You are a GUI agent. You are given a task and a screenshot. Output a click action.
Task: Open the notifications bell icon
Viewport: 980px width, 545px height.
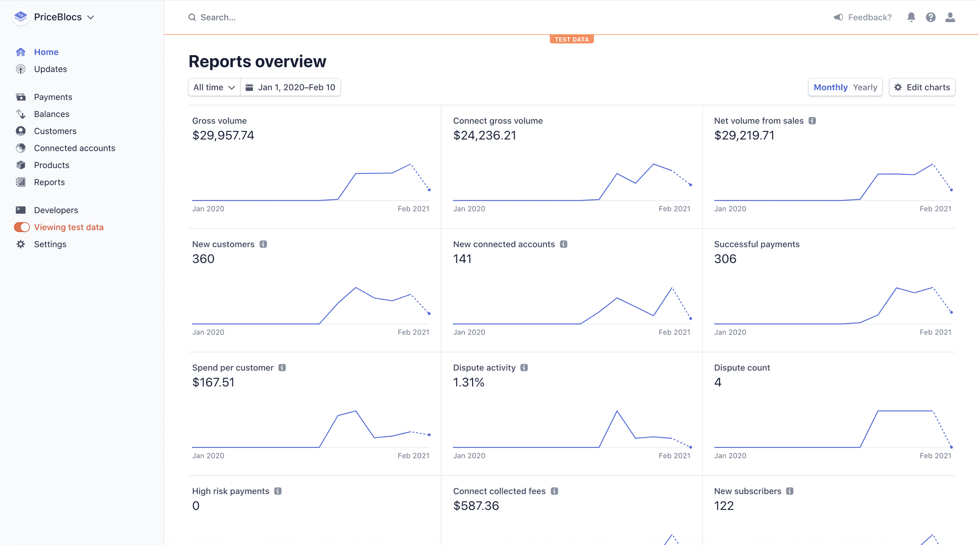tap(911, 17)
